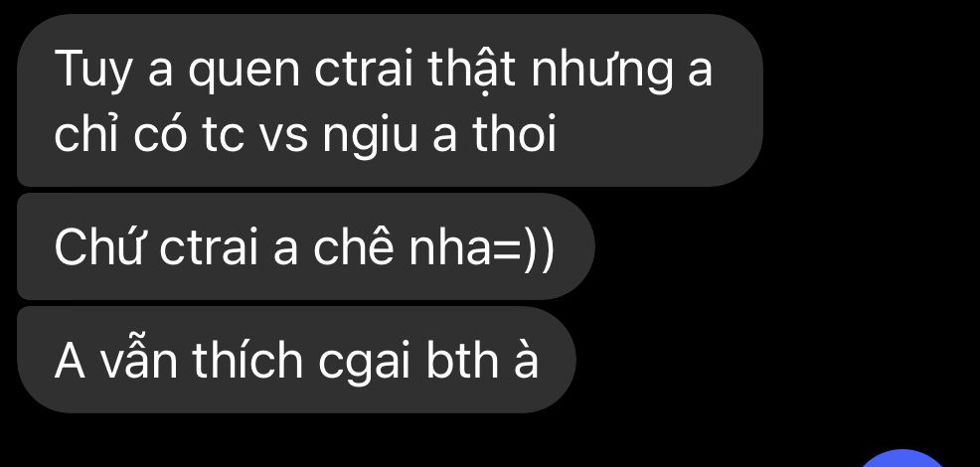980x467 pixels.
Task: Click the word 'thật' in first bubble
Action: click(x=472, y=71)
